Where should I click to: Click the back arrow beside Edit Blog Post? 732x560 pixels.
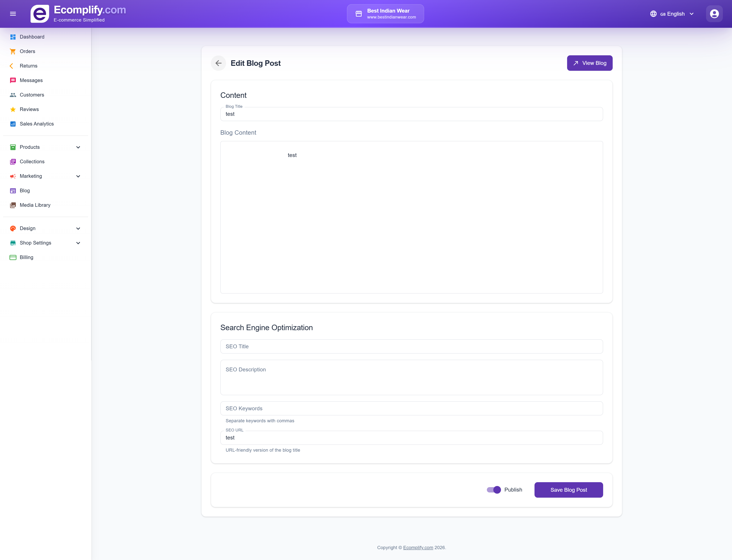coord(218,63)
